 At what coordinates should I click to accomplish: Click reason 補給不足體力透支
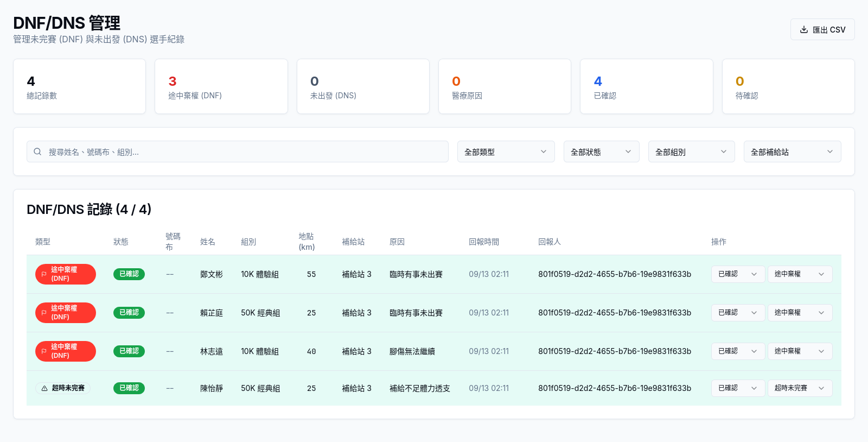tap(420, 388)
